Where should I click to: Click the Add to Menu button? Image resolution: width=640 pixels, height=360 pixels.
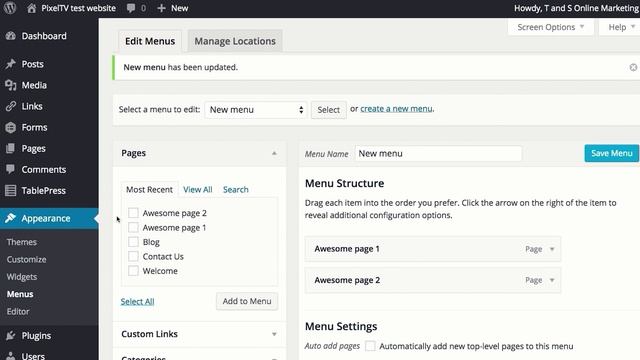pos(247,301)
